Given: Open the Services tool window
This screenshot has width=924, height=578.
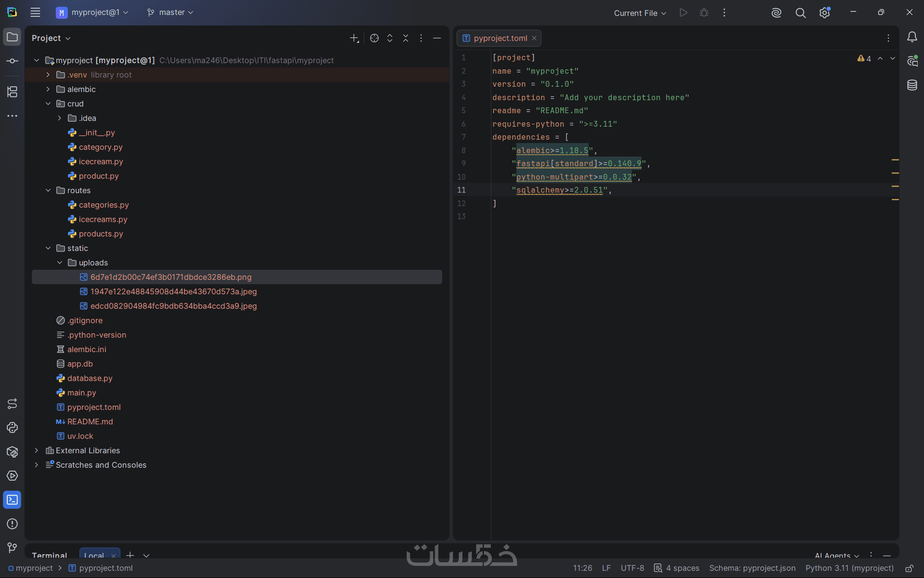Looking at the screenshot, I should 12,476.
